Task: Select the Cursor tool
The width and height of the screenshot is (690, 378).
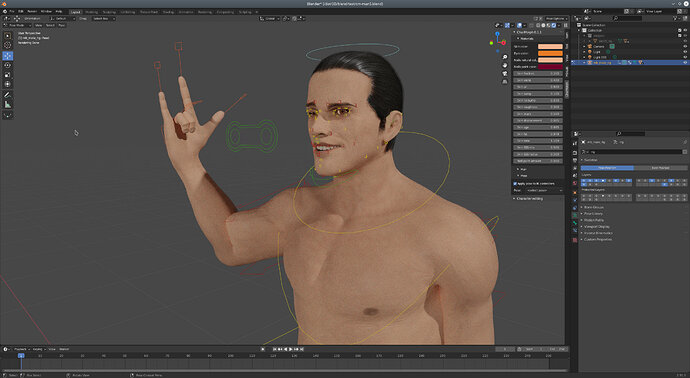Action: click(7, 45)
